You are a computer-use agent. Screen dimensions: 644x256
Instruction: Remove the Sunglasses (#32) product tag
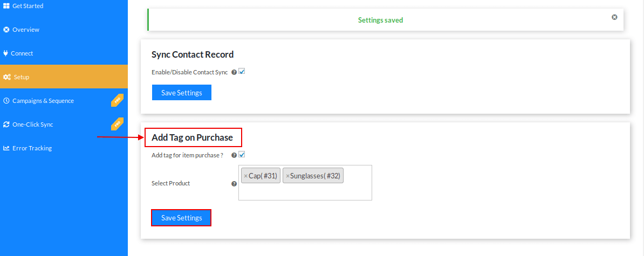point(288,176)
